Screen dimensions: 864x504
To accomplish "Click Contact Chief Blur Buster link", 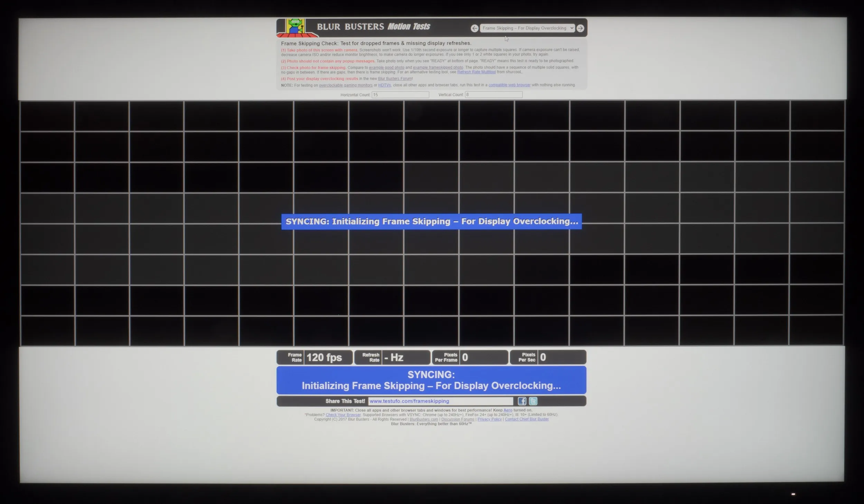I will pyautogui.click(x=527, y=419).
